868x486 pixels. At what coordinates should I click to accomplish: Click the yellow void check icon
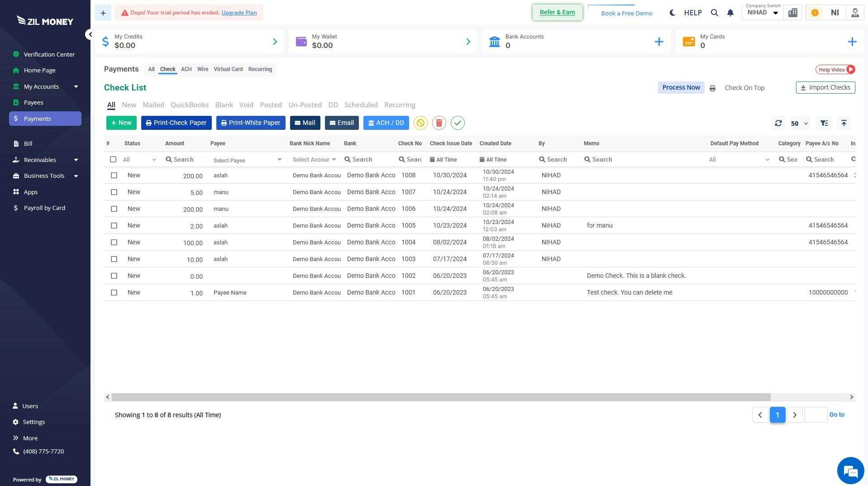(420, 123)
